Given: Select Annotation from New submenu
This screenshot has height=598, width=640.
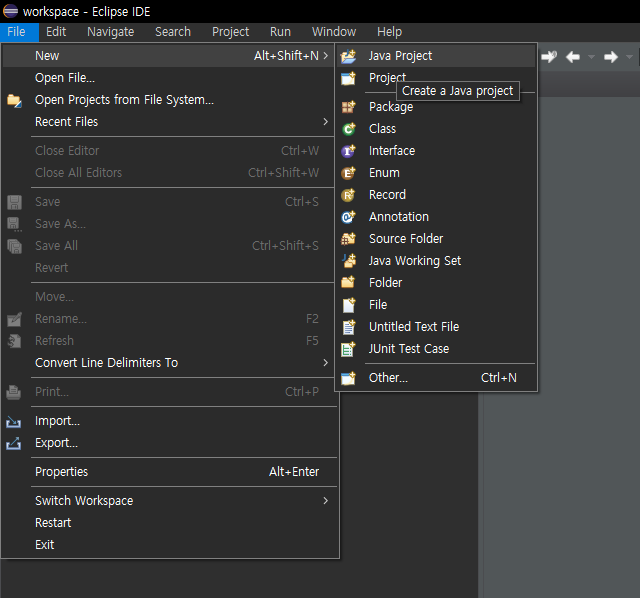Looking at the screenshot, I should (x=436, y=217).
